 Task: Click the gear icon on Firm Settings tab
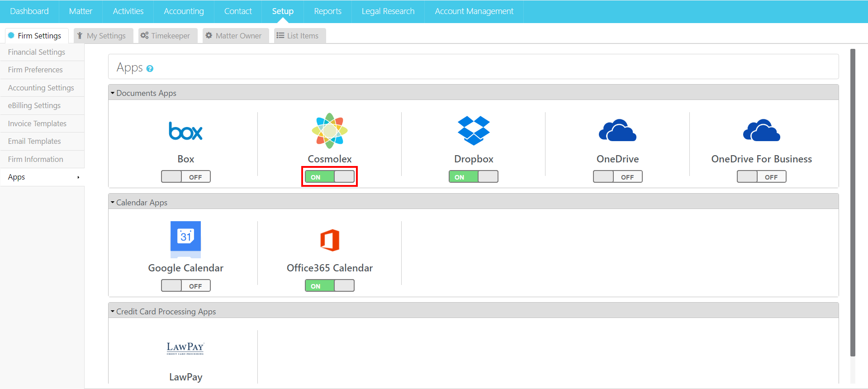click(11, 35)
